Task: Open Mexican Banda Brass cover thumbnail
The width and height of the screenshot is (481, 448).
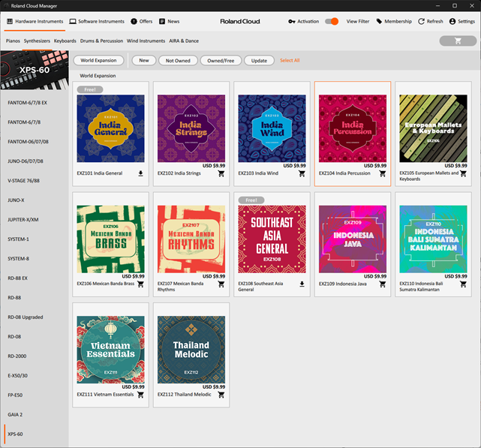Action: tap(110, 239)
